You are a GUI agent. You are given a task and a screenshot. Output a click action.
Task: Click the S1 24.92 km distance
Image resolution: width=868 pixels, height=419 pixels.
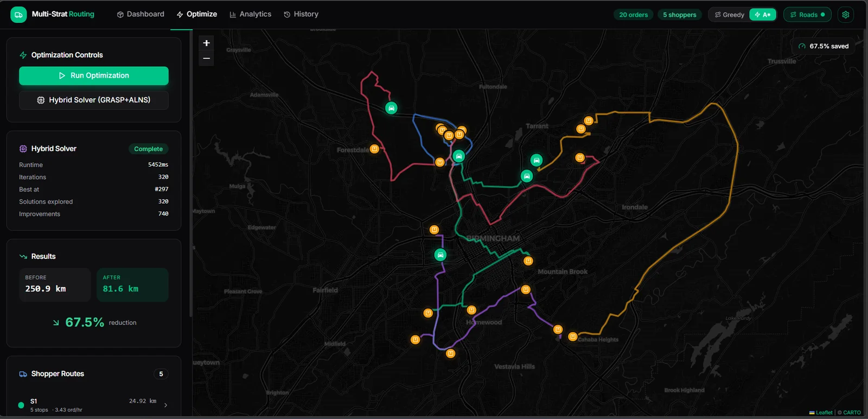143,401
